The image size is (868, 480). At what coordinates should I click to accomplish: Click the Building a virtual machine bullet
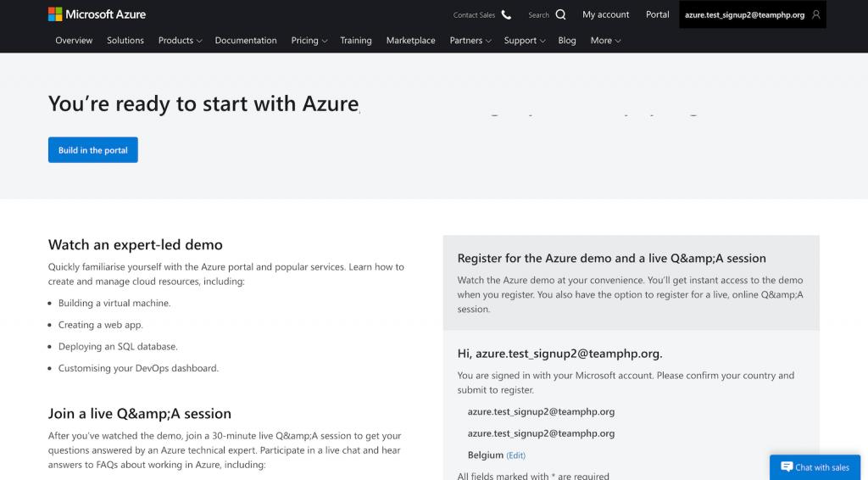[x=114, y=303]
